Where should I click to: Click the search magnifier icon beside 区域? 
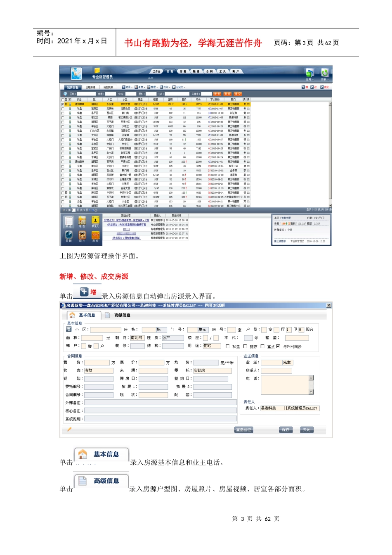65,94
